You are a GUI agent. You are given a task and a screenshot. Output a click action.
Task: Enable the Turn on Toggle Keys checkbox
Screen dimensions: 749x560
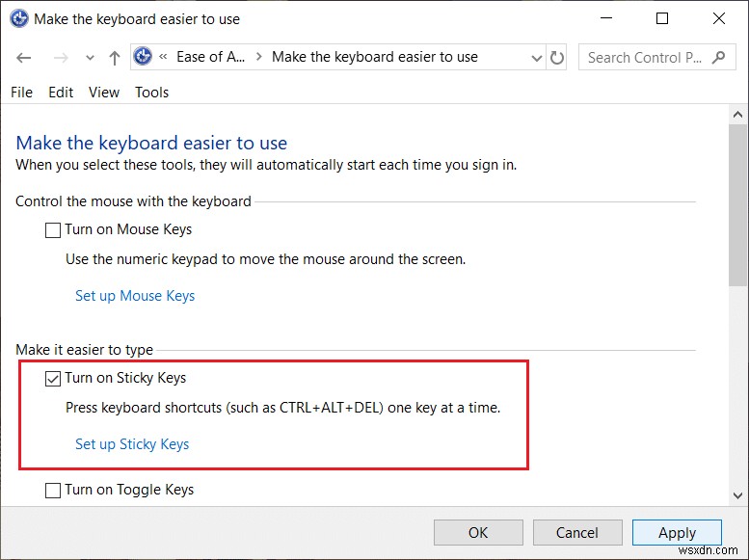point(53,491)
